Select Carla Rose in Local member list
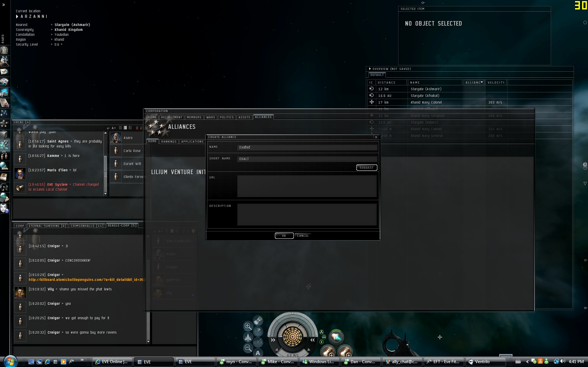The height and width of the screenshot is (367, 588). pyautogui.click(x=127, y=151)
